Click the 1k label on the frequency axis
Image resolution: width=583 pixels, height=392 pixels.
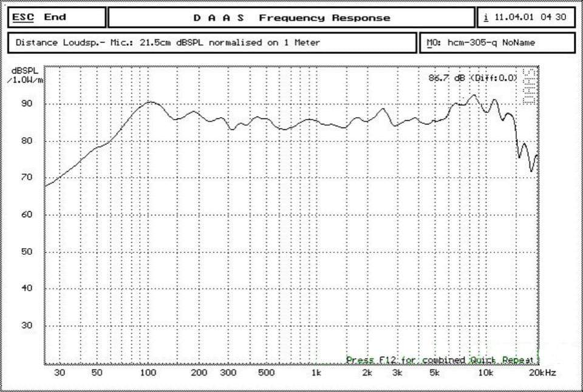click(x=316, y=373)
